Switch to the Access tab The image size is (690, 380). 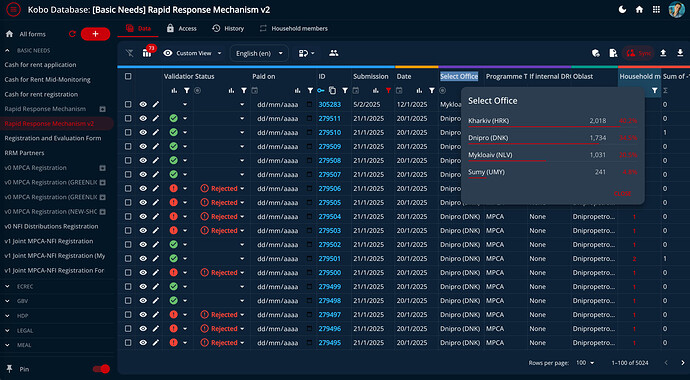coord(182,28)
